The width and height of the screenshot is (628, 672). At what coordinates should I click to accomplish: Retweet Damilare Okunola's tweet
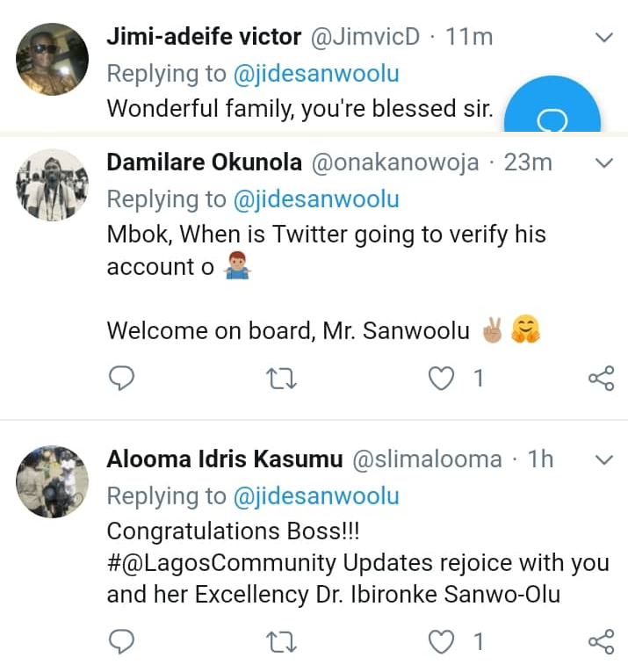(282, 379)
